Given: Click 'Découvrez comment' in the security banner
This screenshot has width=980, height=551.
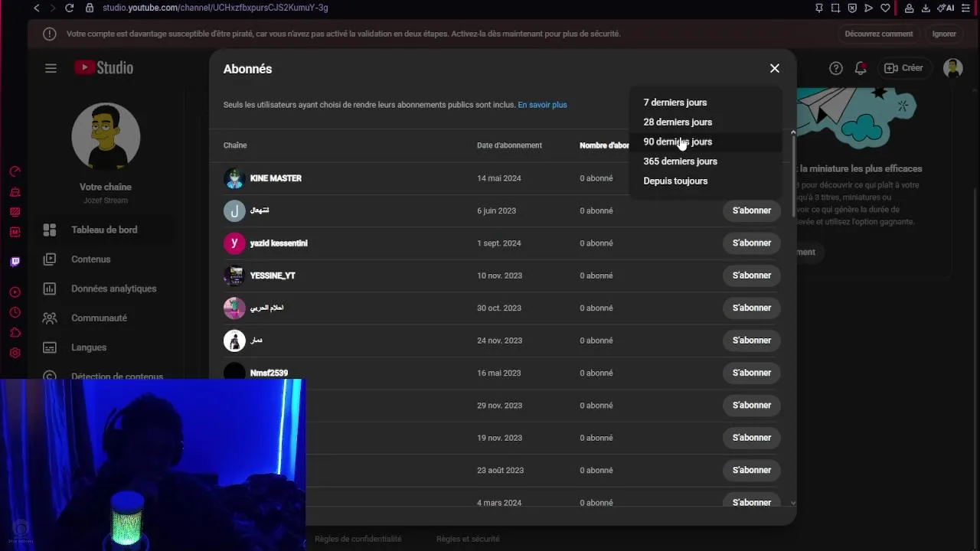Looking at the screenshot, I should click(879, 34).
